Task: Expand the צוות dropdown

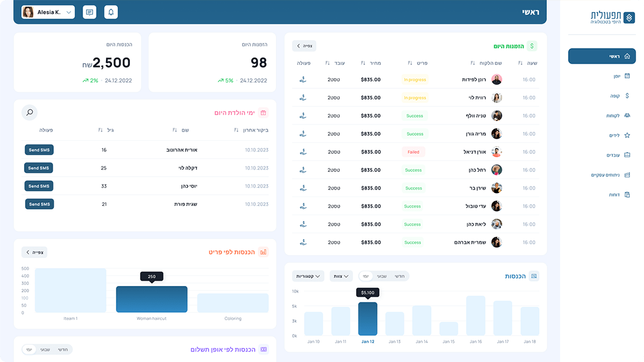Action: [x=341, y=276]
